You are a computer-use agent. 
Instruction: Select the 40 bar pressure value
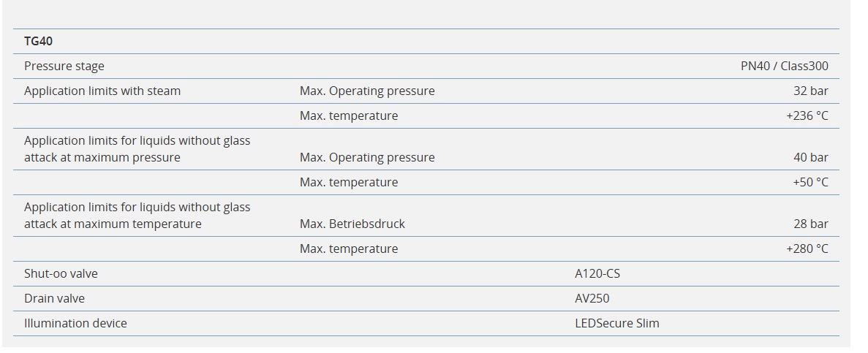[810, 157]
